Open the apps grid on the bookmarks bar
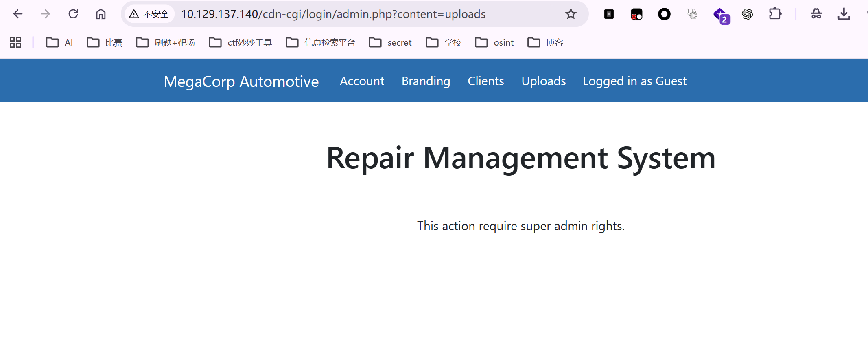 point(15,42)
